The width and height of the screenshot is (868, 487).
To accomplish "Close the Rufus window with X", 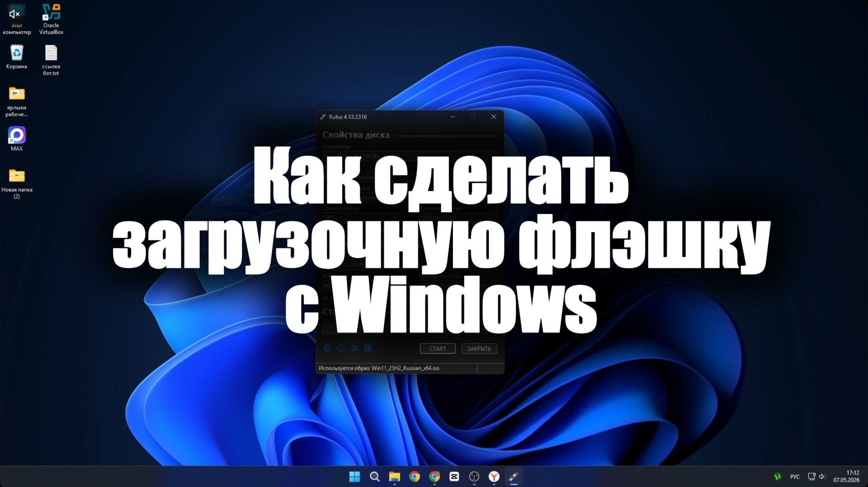I will click(494, 117).
